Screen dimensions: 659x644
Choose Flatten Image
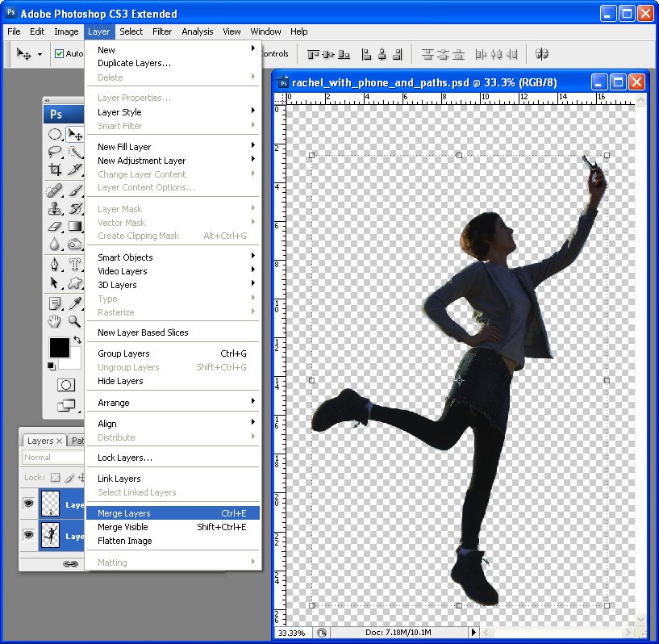(x=173, y=541)
